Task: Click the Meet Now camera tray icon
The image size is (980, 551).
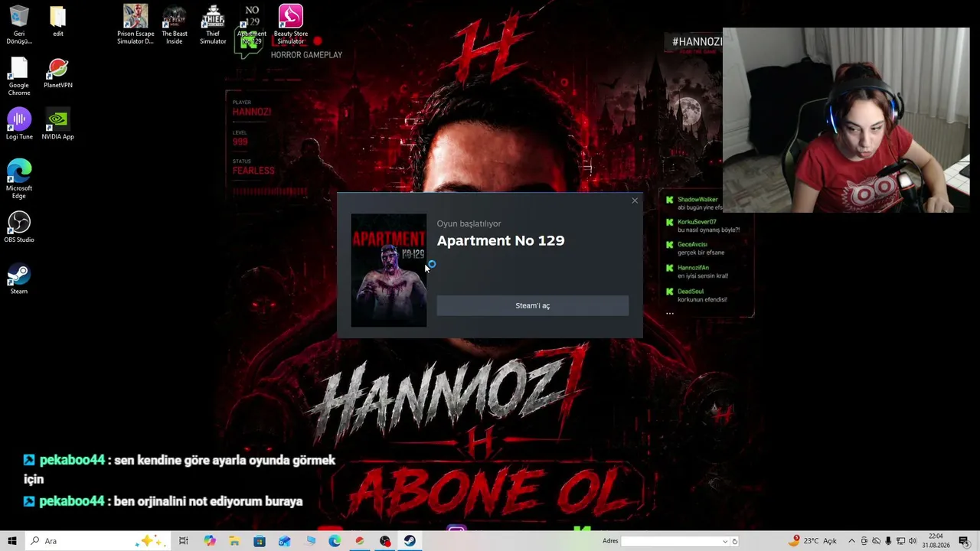Action: (x=864, y=541)
